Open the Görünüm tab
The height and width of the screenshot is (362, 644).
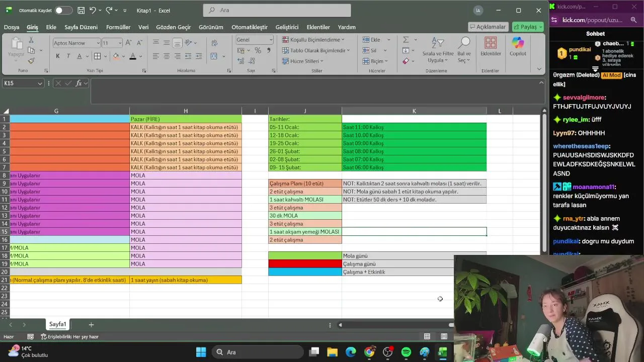[x=211, y=27]
